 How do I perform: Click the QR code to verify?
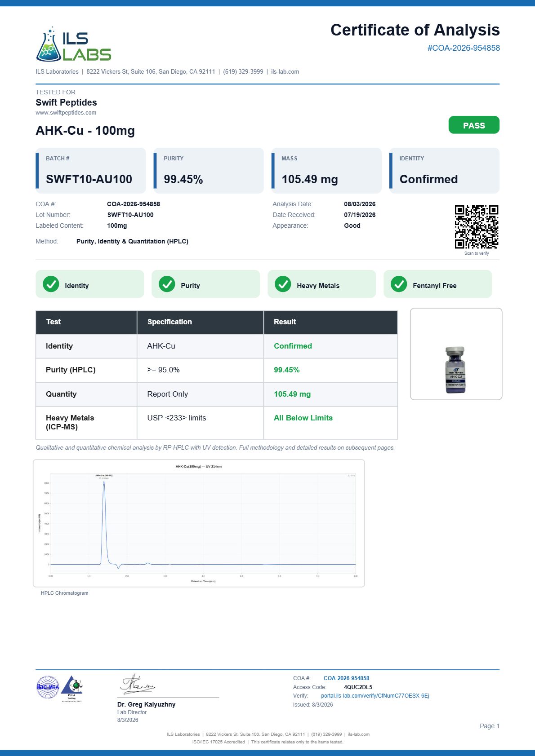(x=477, y=227)
